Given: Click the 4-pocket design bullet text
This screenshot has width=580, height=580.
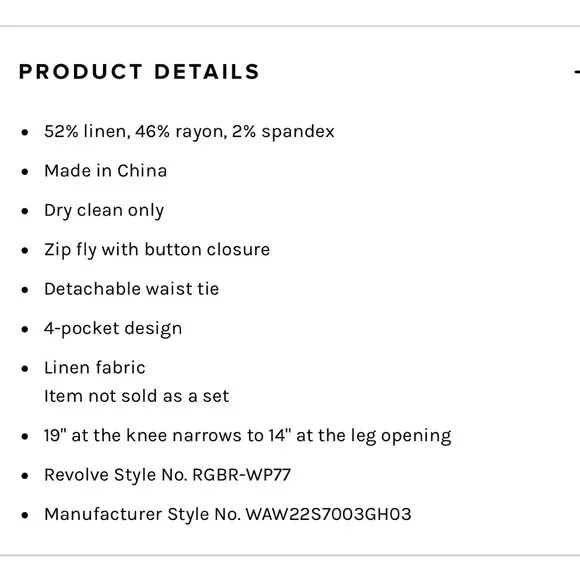Looking at the screenshot, I should (113, 329).
